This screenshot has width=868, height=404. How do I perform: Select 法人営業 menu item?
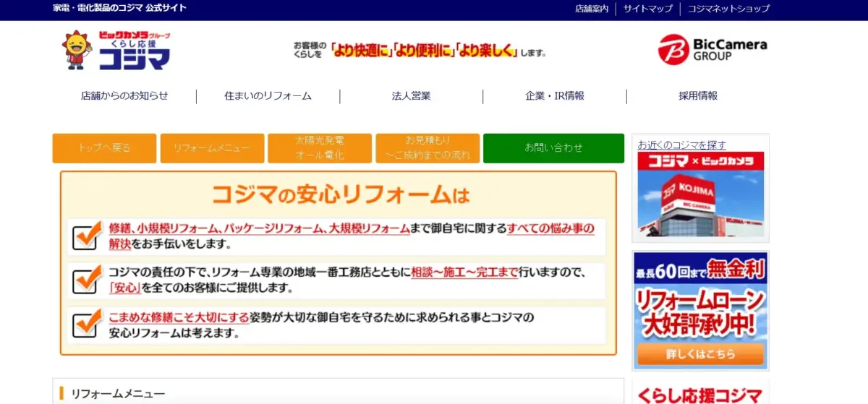coord(411,96)
